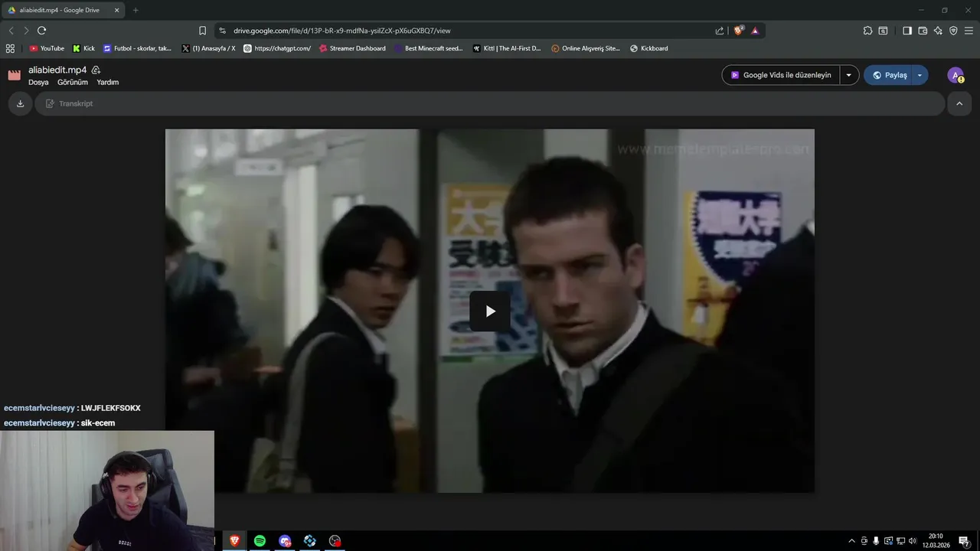Open the Best Minecraft seed bookmark
This screenshot has width=980, height=551.
429,48
